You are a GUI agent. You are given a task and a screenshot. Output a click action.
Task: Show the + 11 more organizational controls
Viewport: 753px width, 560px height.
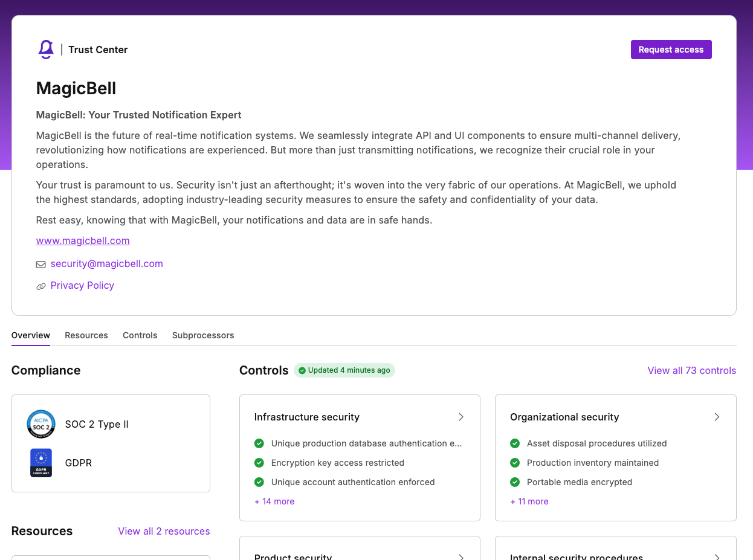coord(529,501)
